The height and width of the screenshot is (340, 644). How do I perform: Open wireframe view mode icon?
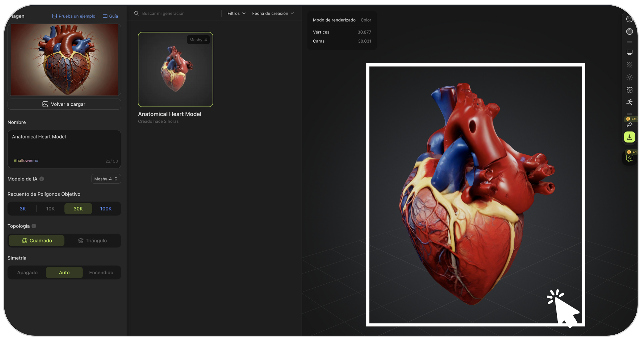[x=629, y=19]
